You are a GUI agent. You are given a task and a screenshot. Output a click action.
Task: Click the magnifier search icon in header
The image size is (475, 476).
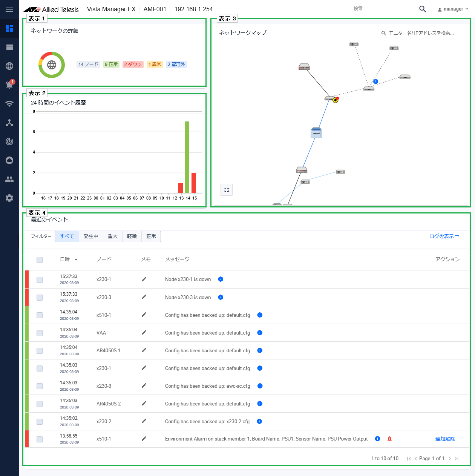point(423,9)
